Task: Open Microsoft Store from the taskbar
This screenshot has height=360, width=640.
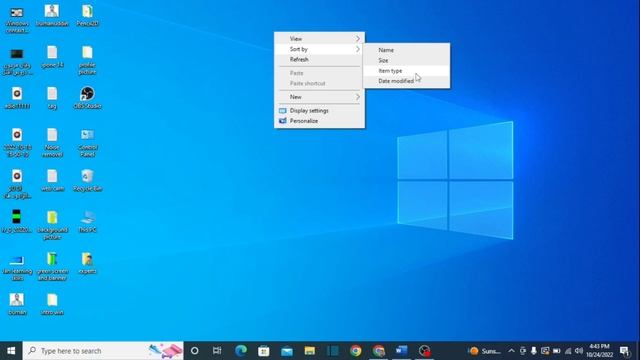Action: coord(264,351)
